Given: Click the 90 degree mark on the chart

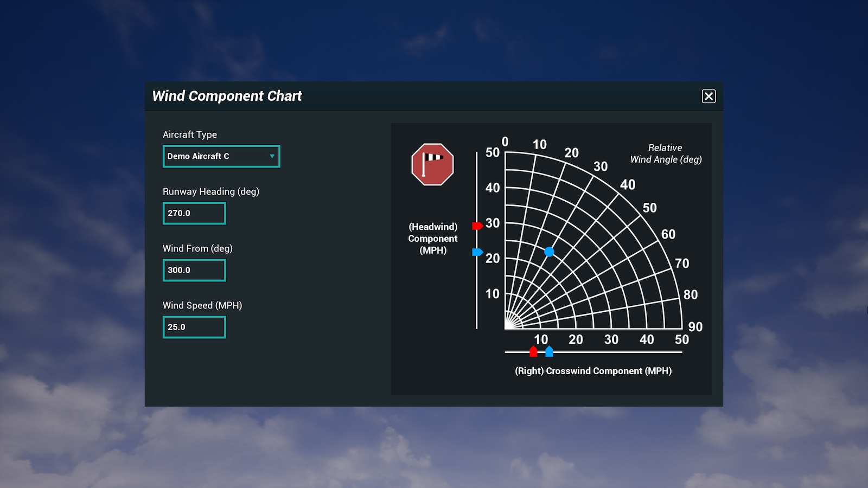Looking at the screenshot, I should coord(696,326).
